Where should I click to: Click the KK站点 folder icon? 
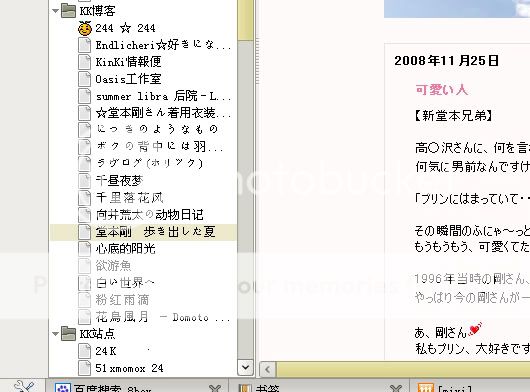click(68, 334)
